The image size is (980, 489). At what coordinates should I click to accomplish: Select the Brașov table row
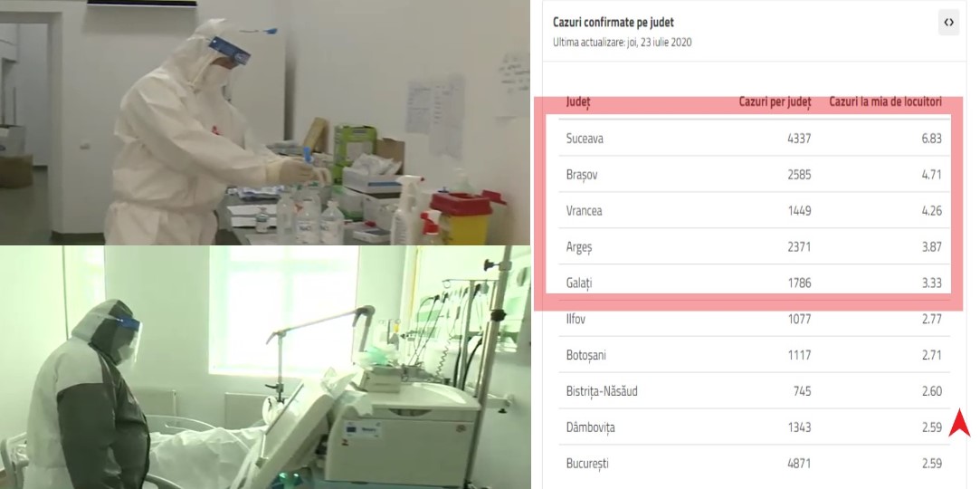[x=755, y=175]
